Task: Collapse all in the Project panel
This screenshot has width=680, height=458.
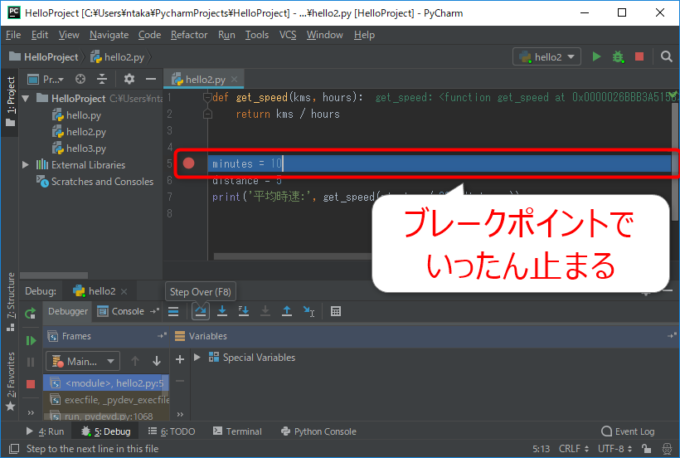Action: tap(102, 79)
